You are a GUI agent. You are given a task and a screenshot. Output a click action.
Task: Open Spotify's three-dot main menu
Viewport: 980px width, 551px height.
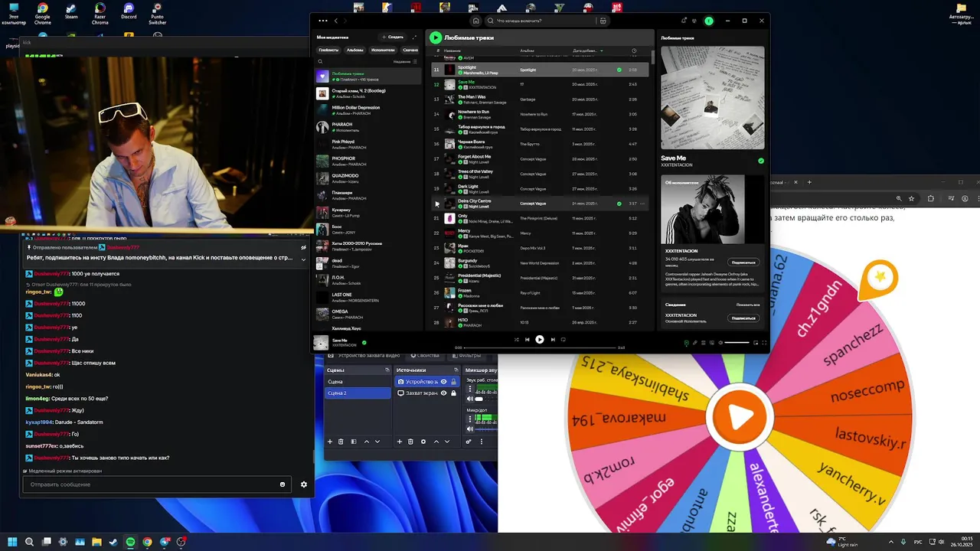pyautogui.click(x=323, y=21)
